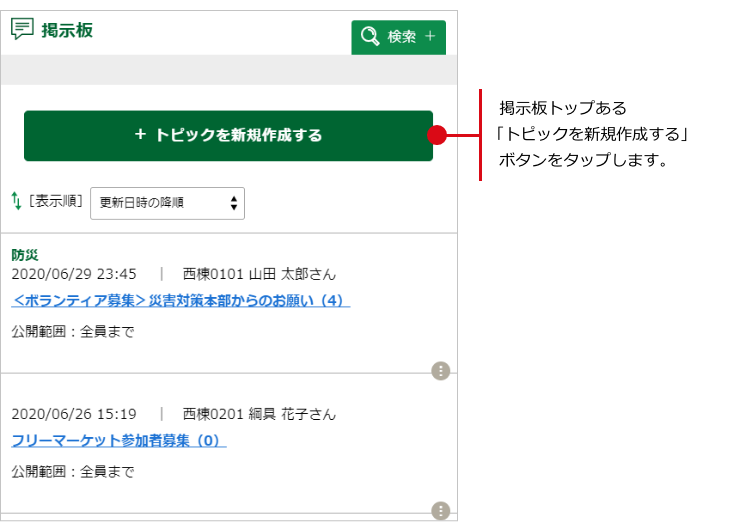The image size is (750, 531).
Task: Open the 更新日時の降順 sort dropdown
Action: [167, 203]
